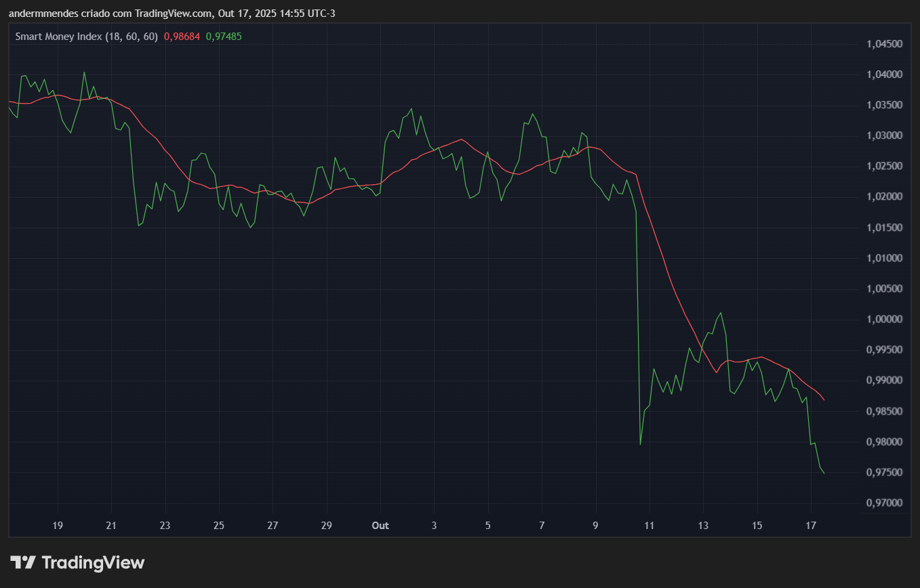
Task: Click the green line's lowest point at chart end
Action: pos(824,473)
